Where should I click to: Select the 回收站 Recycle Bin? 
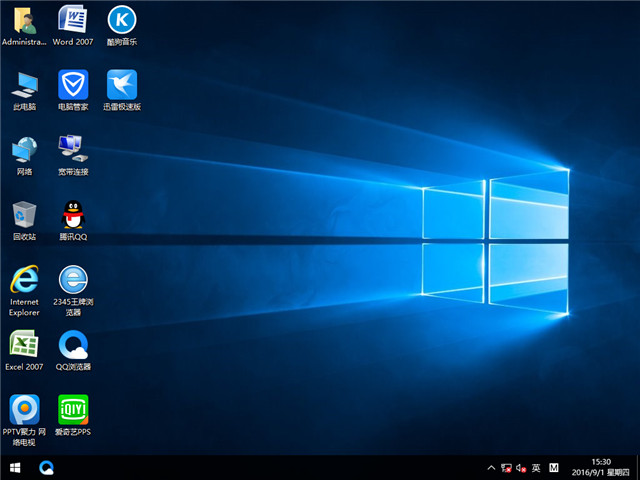click(x=24, y=215)
